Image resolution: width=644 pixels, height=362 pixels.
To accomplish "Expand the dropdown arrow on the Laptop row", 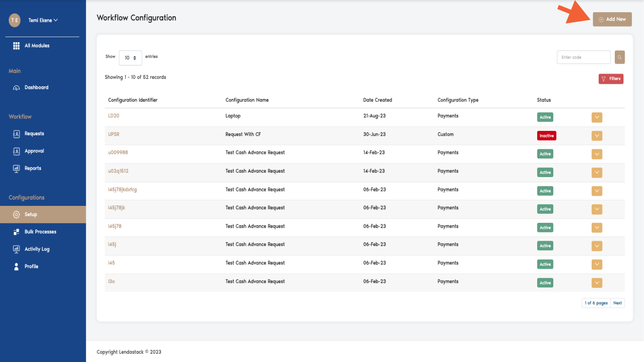I will point(596,117).
